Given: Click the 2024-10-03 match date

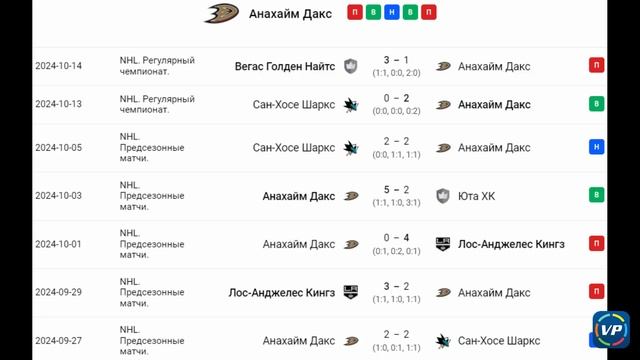Looking at the screenshot, I should (58, 196).
